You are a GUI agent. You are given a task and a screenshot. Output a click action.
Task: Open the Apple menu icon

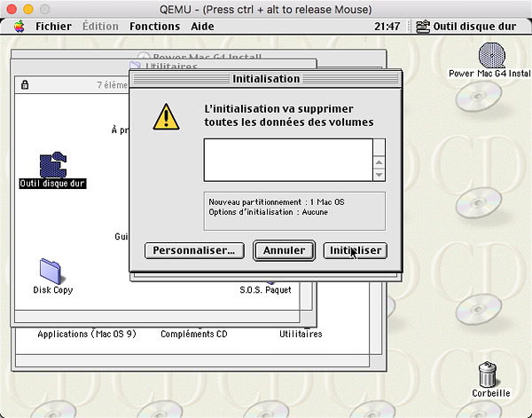20,26
